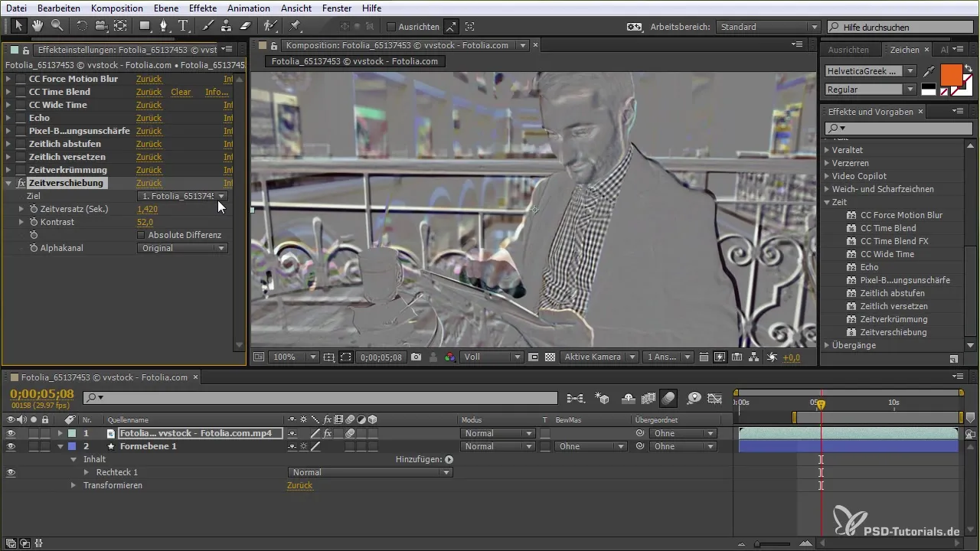Reset Zeitverschiebung with its Zurück link
This screenshot has width=980, height=551.
149,183
